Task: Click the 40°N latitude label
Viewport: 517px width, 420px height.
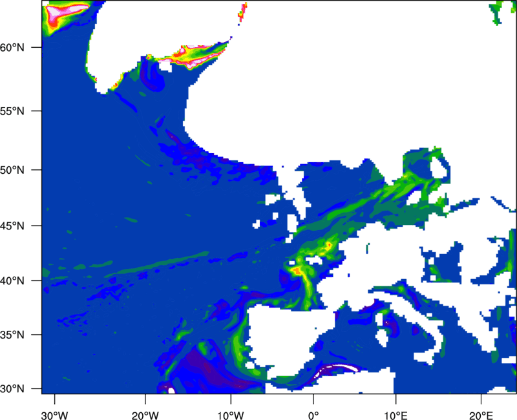Action: [12, 281]
